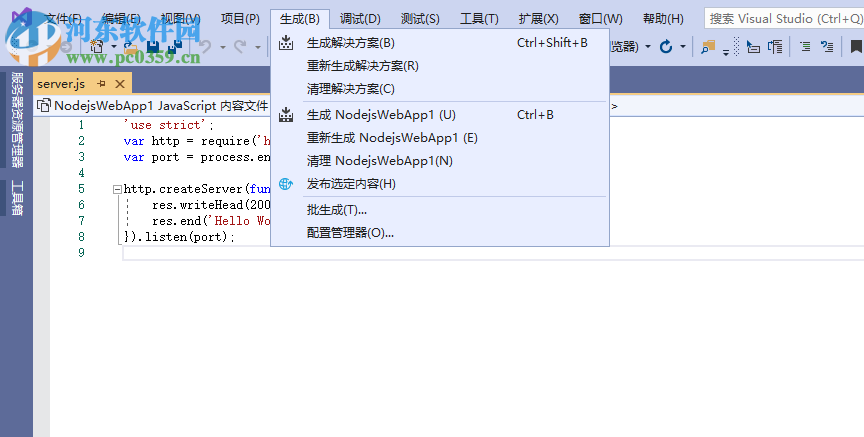Expand the Redo history dropdown
864x437 pixels.
coord(257,47)
